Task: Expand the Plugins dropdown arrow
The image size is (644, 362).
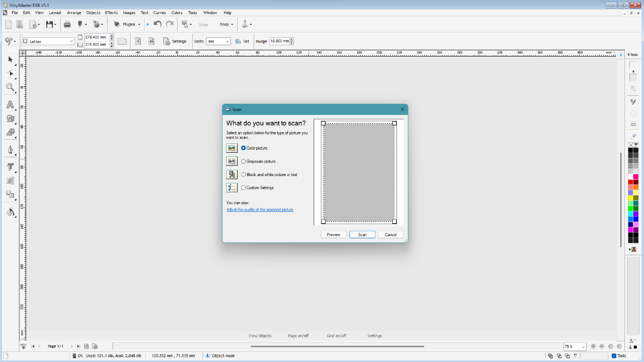Action: click(x=139, y=25)
